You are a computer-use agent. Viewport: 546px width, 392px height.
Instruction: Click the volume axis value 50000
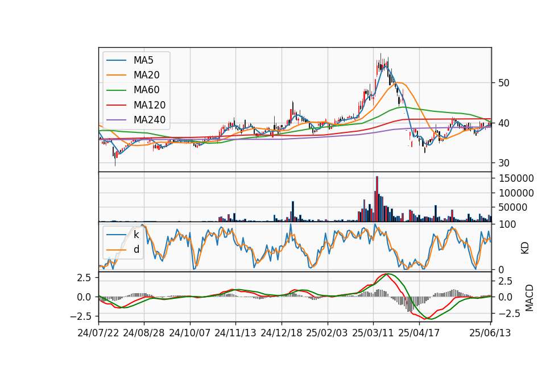[513, 208]
